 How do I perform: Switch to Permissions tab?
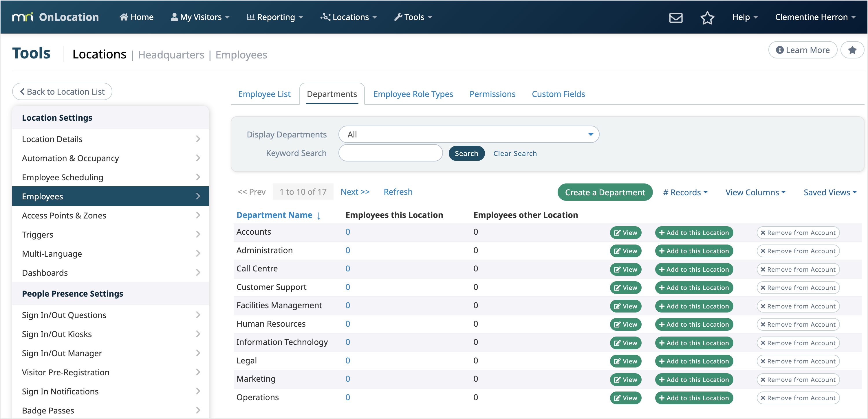[492, 94]
